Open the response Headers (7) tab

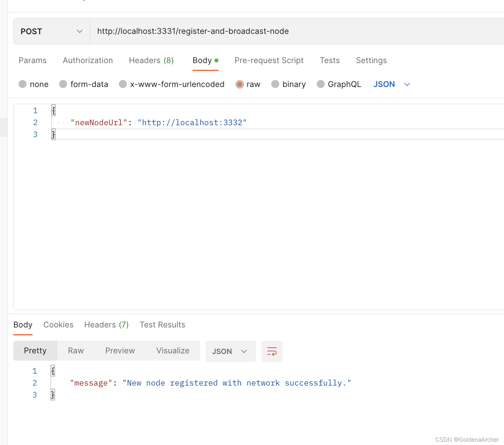pos(106,325)
